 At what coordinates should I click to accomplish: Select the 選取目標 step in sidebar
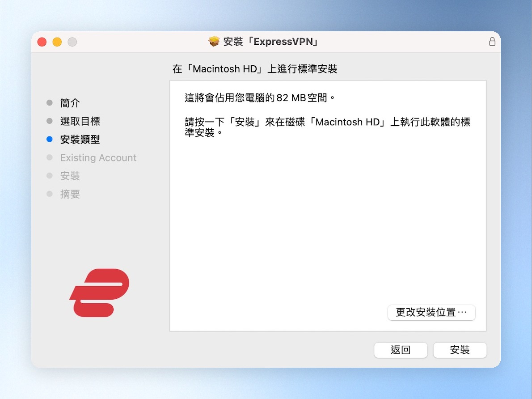pos(80,121)
